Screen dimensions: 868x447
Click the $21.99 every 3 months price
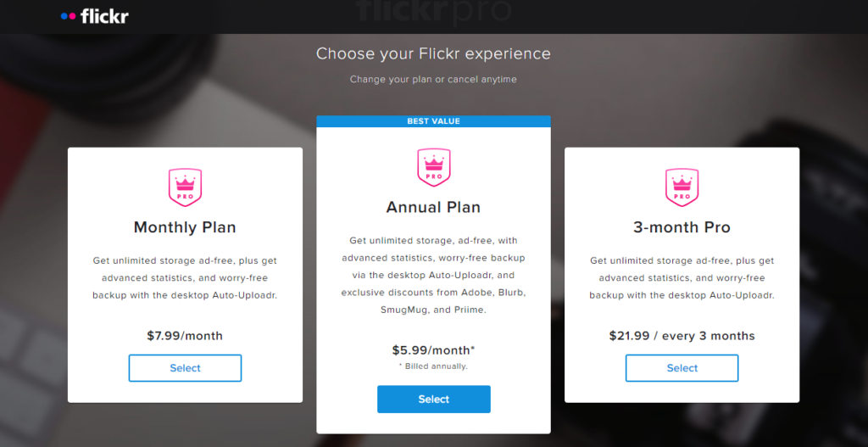[682, 336]
